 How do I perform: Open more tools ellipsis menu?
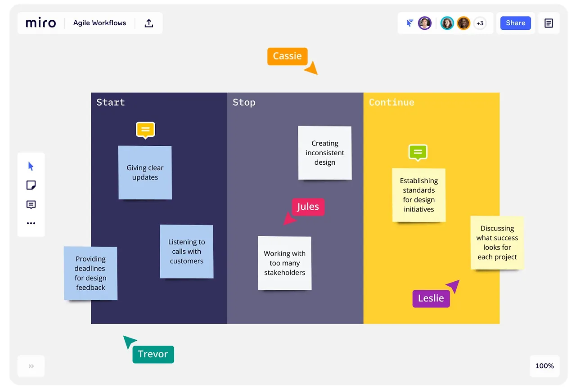(x=31, y=223)
